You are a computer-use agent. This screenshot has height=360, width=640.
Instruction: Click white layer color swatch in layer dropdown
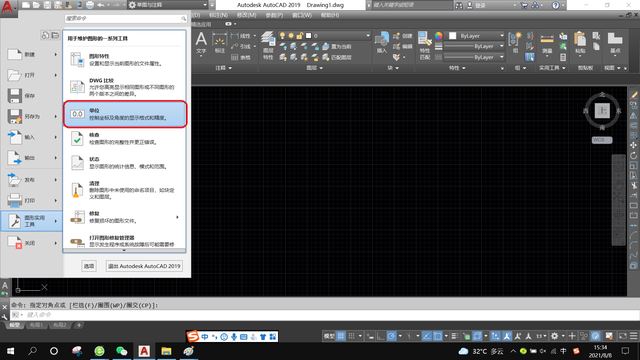pyautogui.click(x=309, y=36)
